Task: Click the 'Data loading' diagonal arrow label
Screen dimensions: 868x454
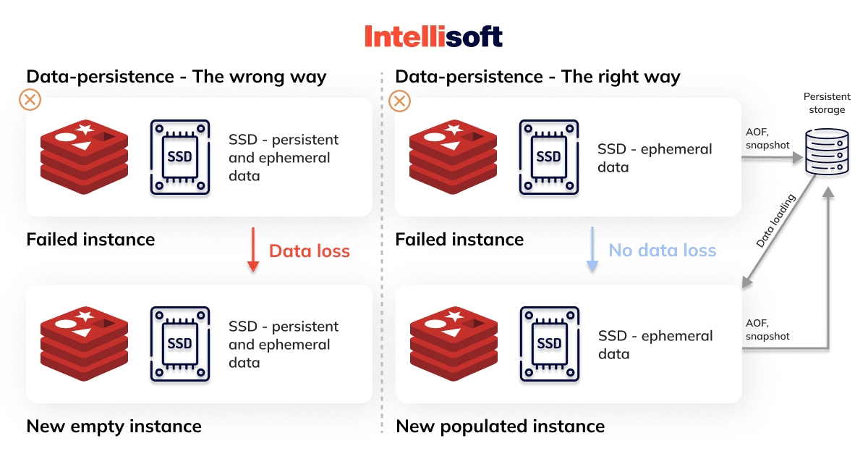Action: point(775,222)
